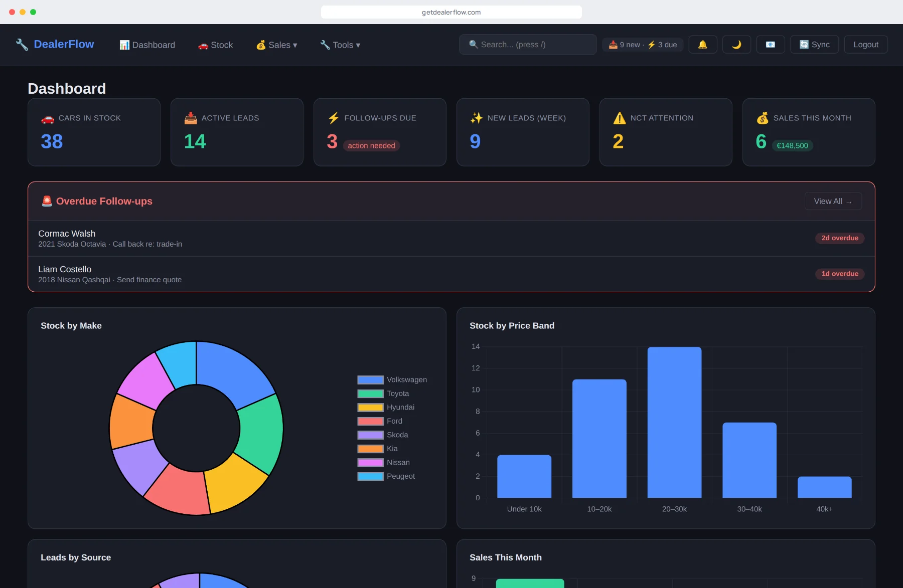Click the money bag icon in Sales This Month

763,118
